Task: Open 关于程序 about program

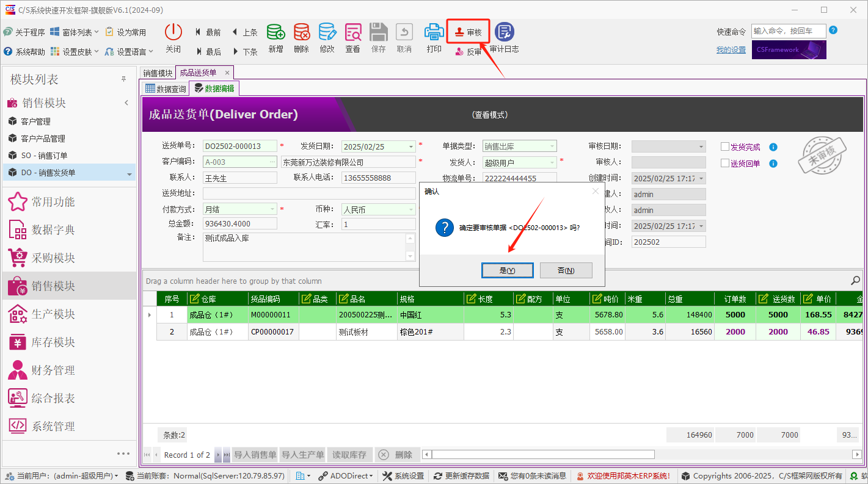Action: click(x=24, y=32)
